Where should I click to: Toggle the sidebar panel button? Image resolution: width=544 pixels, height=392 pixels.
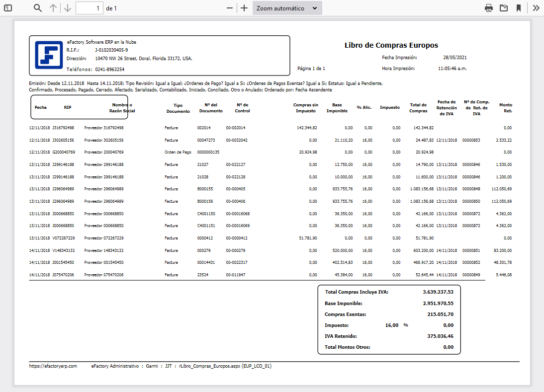pos(7,8)
